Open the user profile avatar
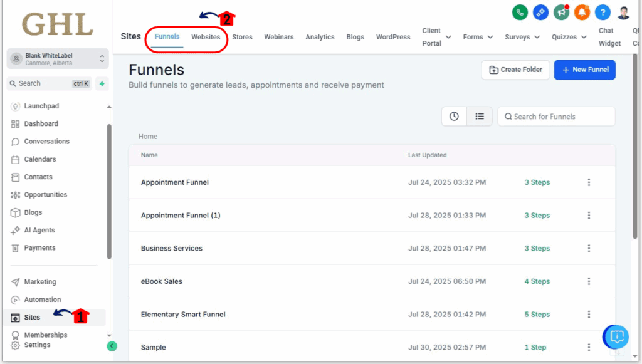The height and width of the screenshot is (364, 642). (624, 13)
